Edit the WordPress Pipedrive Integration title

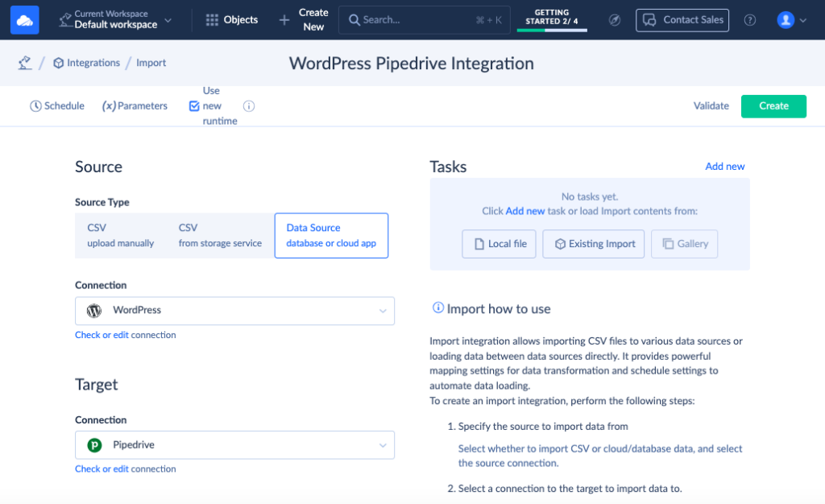(412, 63)
